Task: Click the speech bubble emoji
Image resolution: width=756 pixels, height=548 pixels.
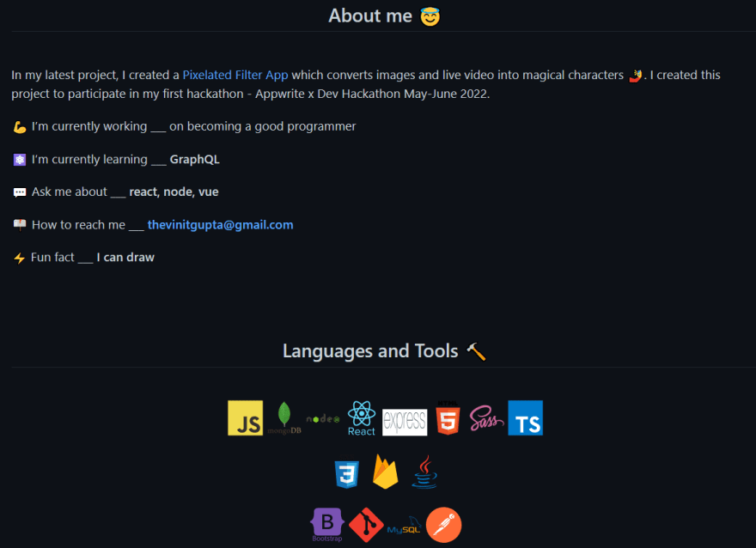Action: point(19,192)
